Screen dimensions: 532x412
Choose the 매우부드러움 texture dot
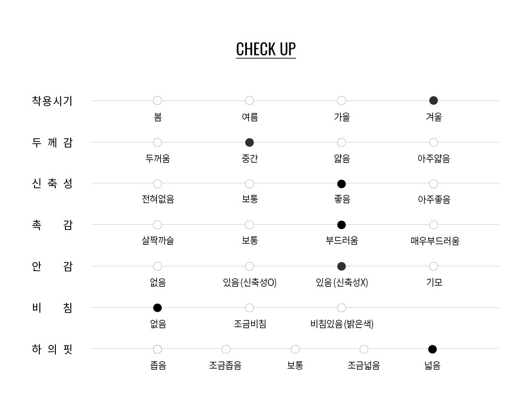tap(434, 225)
